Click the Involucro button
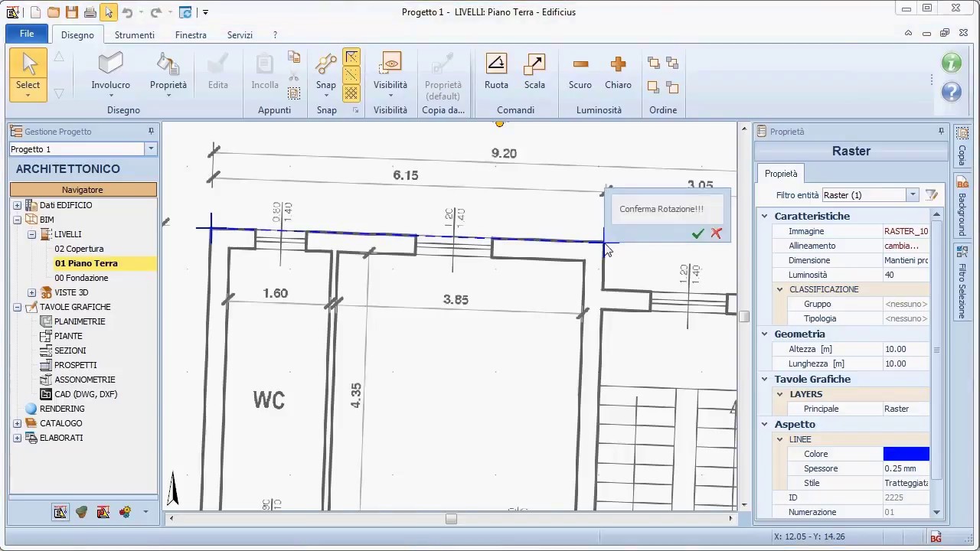This screenshot has height=551, width=980. pyautogui.click(x=111, y=73)
